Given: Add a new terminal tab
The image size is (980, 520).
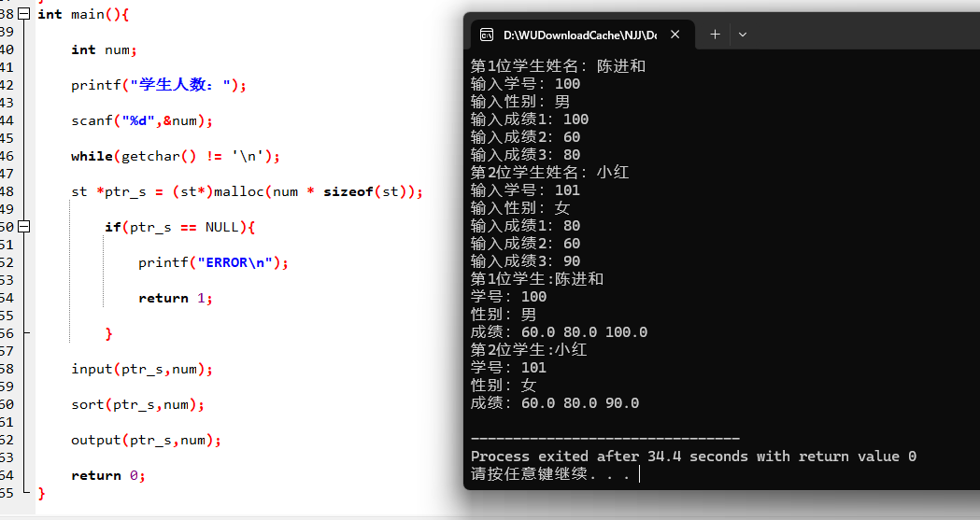Looking at the screenshot, I should [715, 35].
